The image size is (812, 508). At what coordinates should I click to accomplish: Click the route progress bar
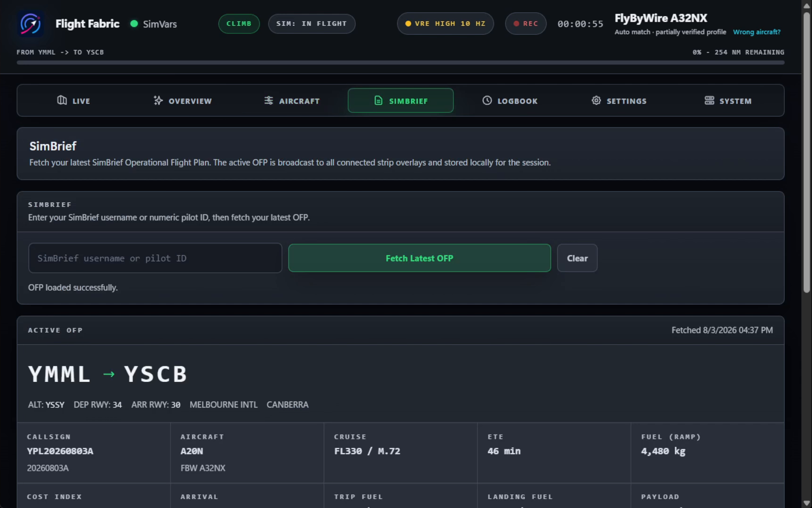click(400, 63)
